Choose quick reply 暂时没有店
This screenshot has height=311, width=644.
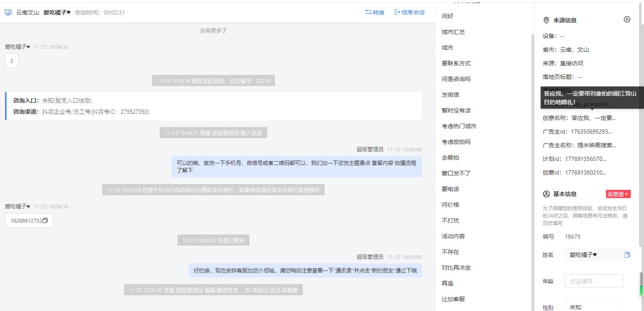coord(456,110)
